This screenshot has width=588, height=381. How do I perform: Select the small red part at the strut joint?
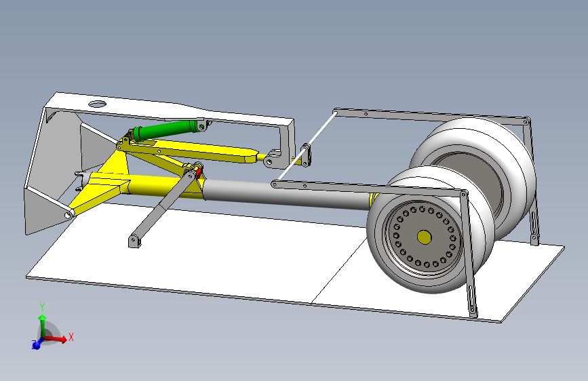click(199, 173)
